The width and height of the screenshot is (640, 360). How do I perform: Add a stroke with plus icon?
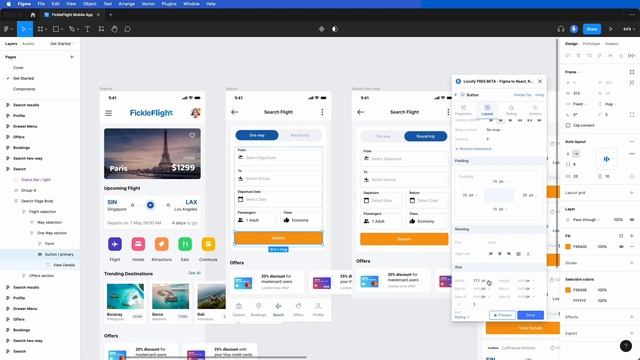pos(632,263)
